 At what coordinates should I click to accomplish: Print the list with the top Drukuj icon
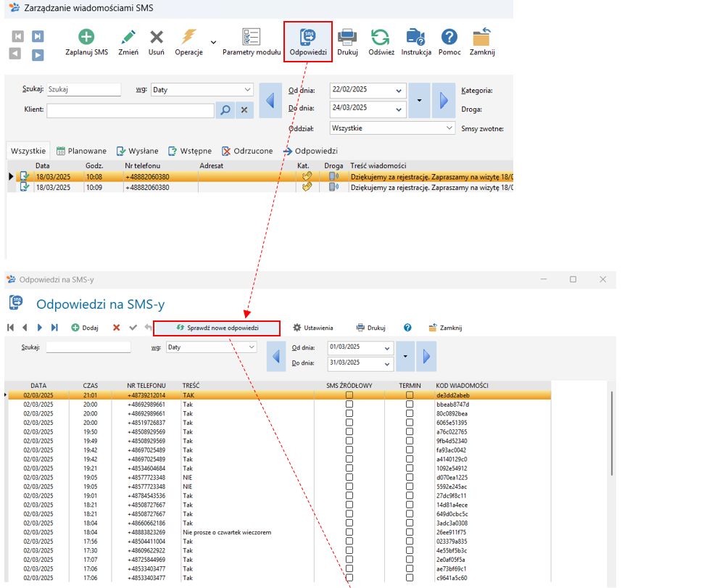(x=347, y=43)
